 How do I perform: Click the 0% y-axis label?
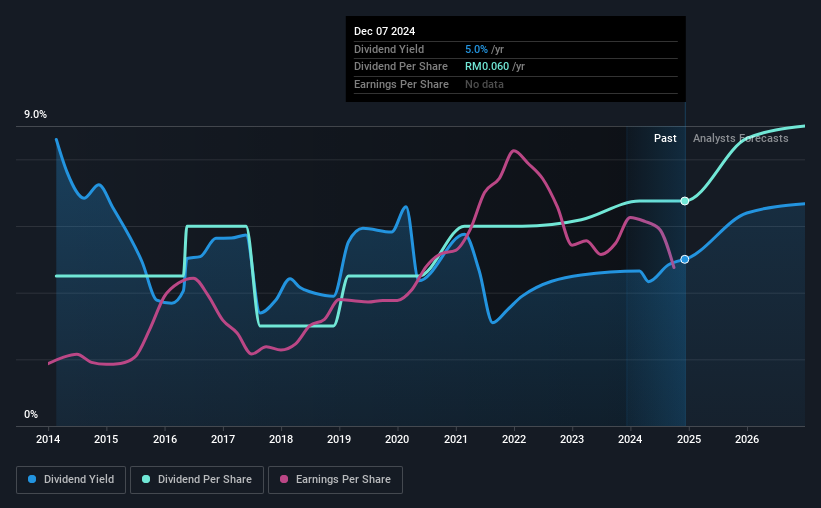(x=31, y=414)
